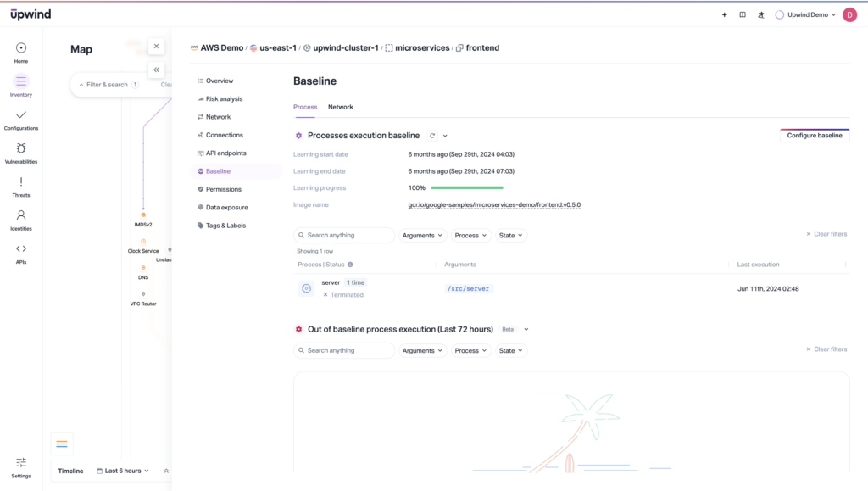Expand the Arguments filter dropdown
868x491 pixels.
pyautogui.click(x=422, y=235)
